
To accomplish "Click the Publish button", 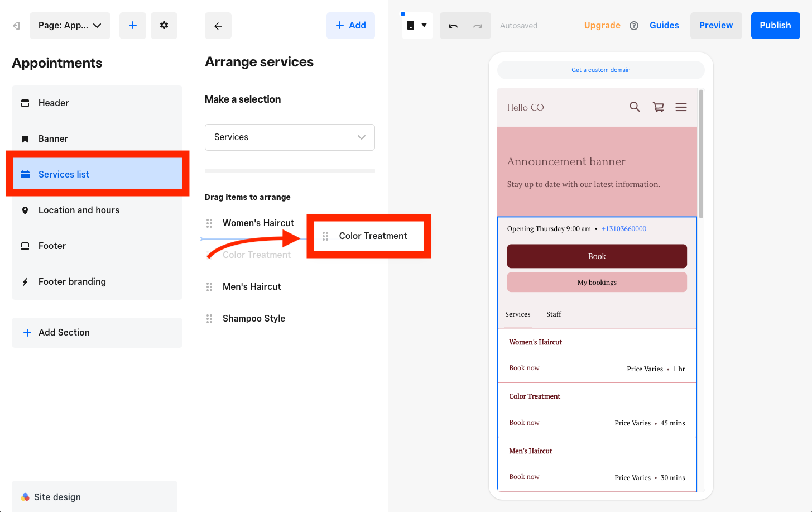I will [775, 26].
